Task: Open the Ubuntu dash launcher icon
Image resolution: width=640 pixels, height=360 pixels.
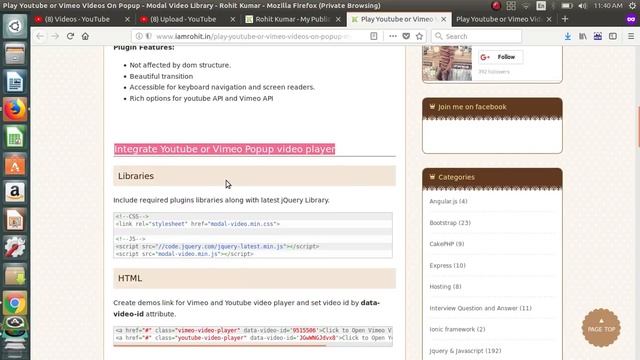Action: click(15, 27)
